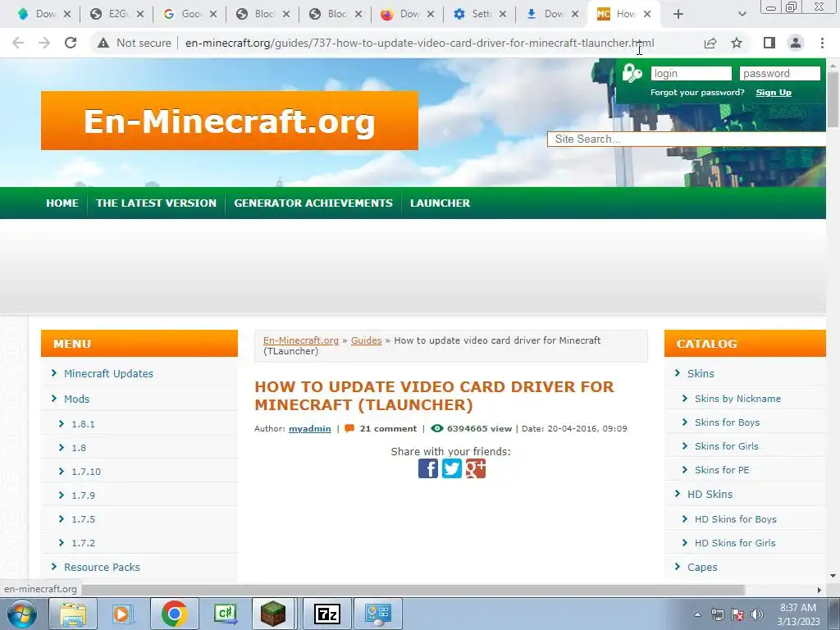The width and height of the screenshot is (840, 630).
Task: Open THE LATEST VERSION navigation item
Action: click(x=156, y=203)
